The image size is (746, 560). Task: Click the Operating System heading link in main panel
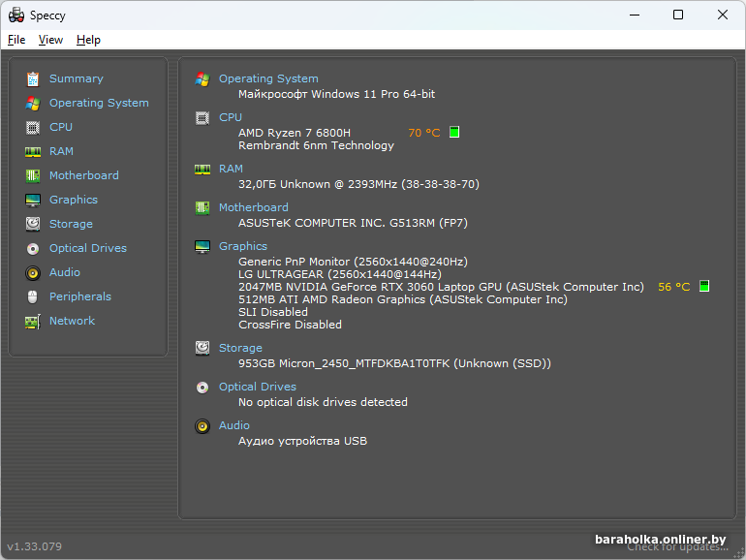point(268,79)
